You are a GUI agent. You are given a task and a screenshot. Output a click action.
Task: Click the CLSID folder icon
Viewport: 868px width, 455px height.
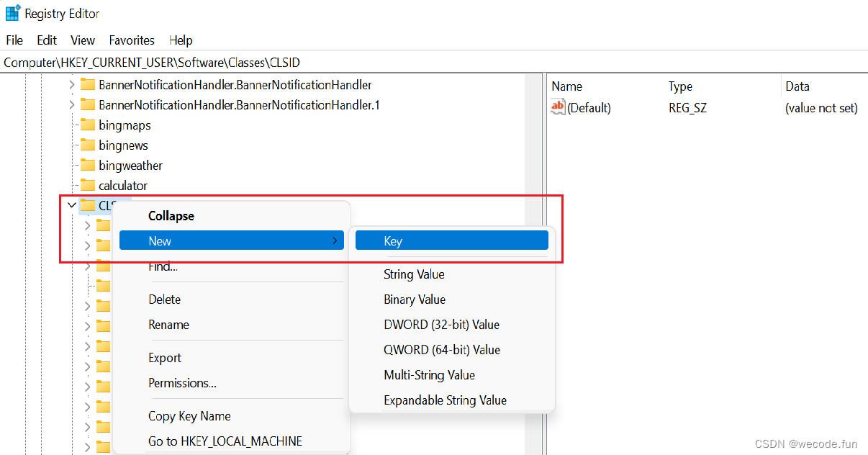point(88,206)
